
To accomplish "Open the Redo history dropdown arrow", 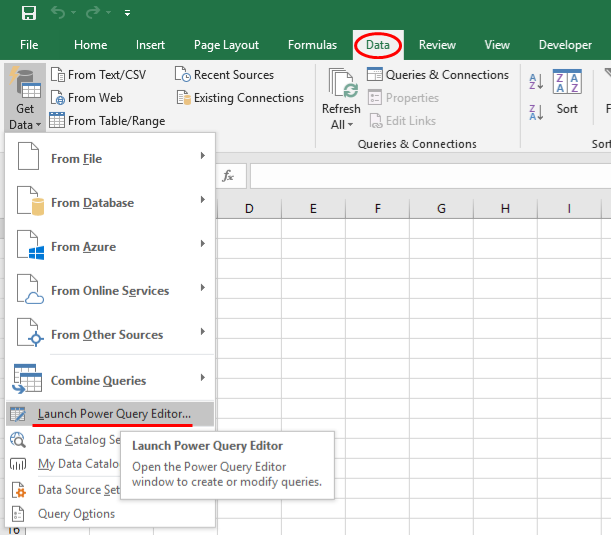I will point(108,13).
